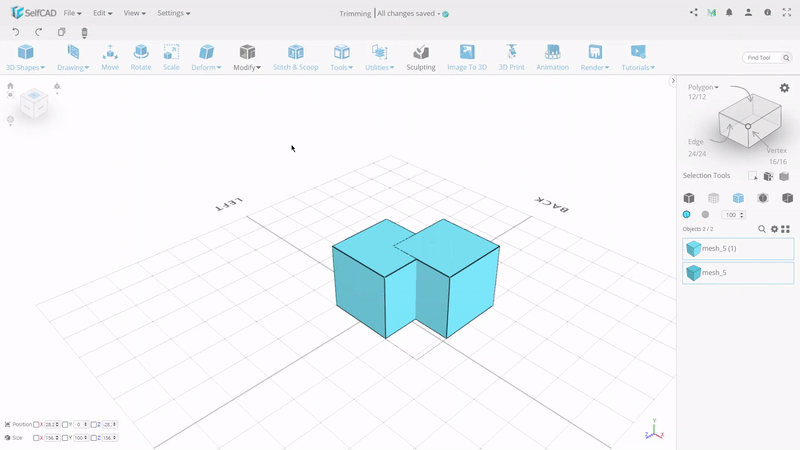This screenshot has width=800, height=450.
Task: Toggle fullscreen mode icon
Action: pyautogui.click(x=787, y=12)
